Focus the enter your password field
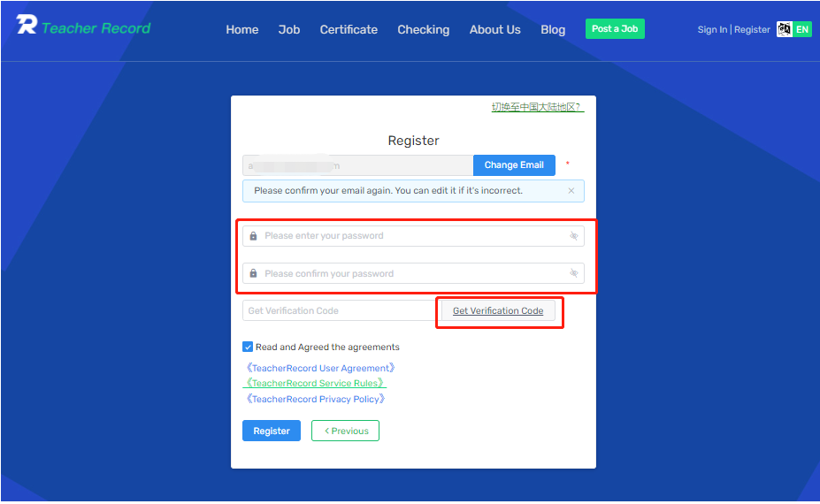Viewport: 820px width, 504px height. (413, 236)
